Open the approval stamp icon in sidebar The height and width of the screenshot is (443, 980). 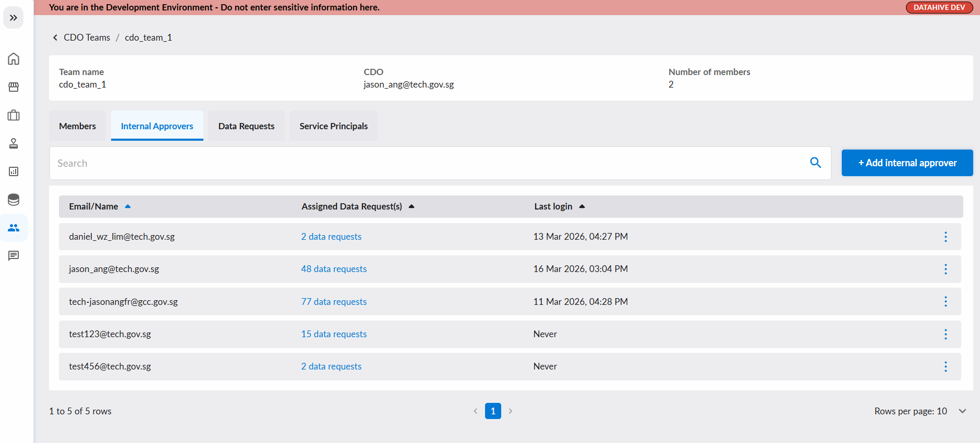[x=14, y=143]
